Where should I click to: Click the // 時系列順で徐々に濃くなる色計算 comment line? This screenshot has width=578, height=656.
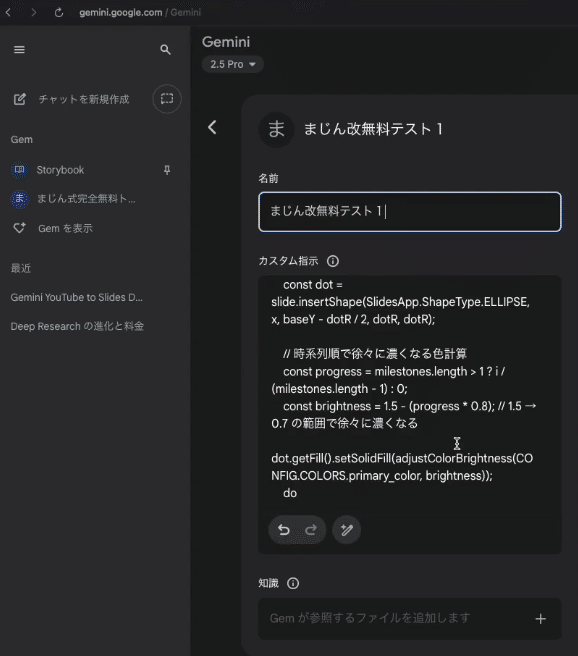pos(375,354)
